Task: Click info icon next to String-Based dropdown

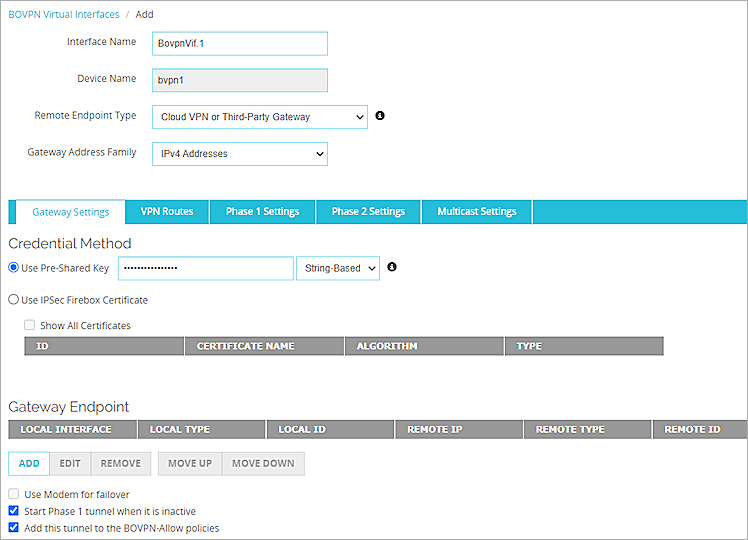Action: 392,267
